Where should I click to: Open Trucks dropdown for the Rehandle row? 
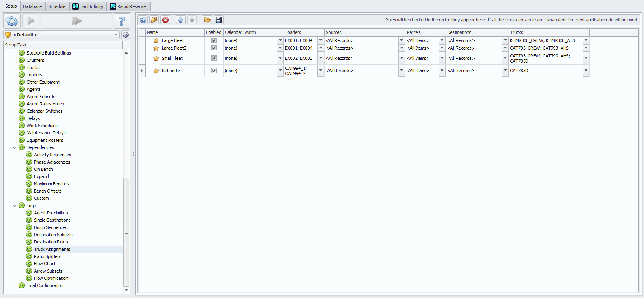click(586, 71)
